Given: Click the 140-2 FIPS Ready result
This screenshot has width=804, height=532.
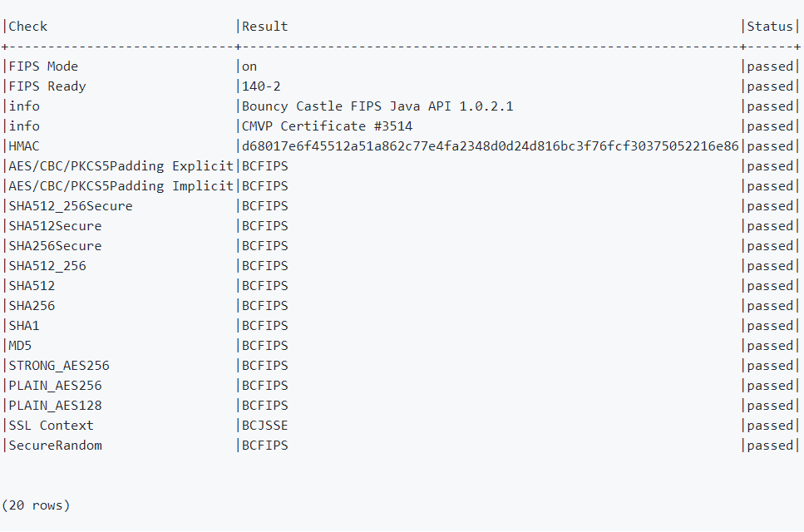Looking at the screenshot, I should point(262,86).
